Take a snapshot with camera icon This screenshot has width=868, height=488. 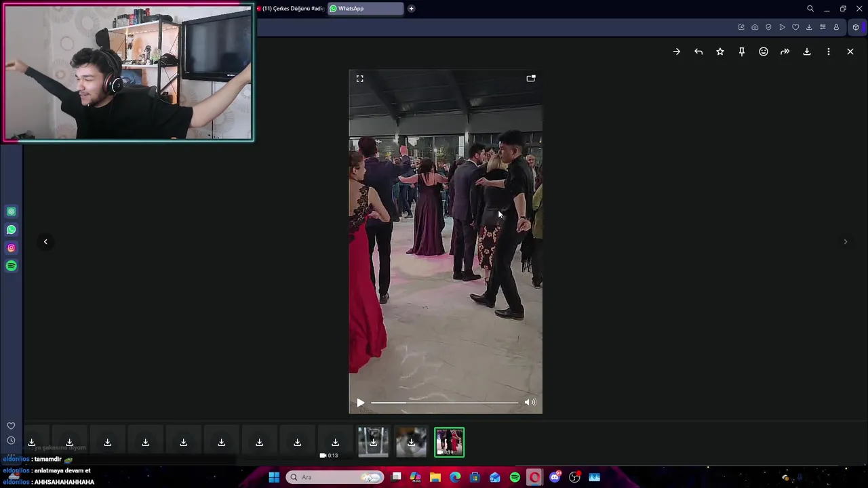click(x=755, y=27)
